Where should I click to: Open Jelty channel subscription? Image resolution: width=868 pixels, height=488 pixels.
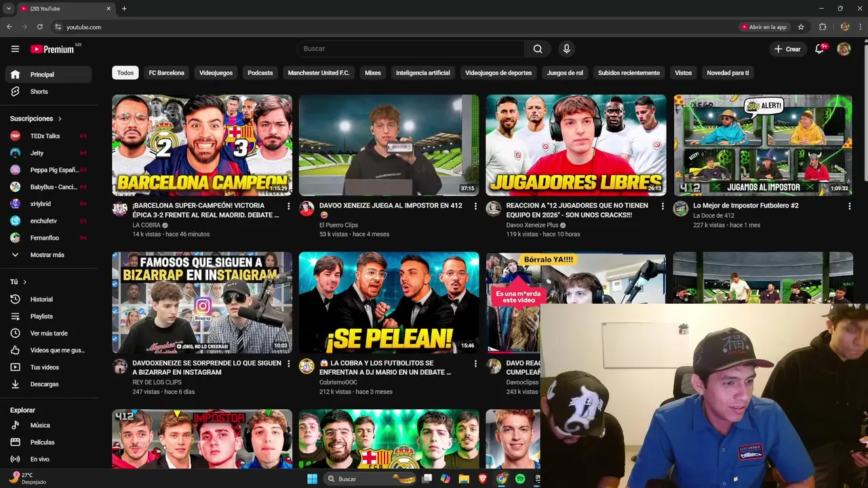tap(47, 153)
